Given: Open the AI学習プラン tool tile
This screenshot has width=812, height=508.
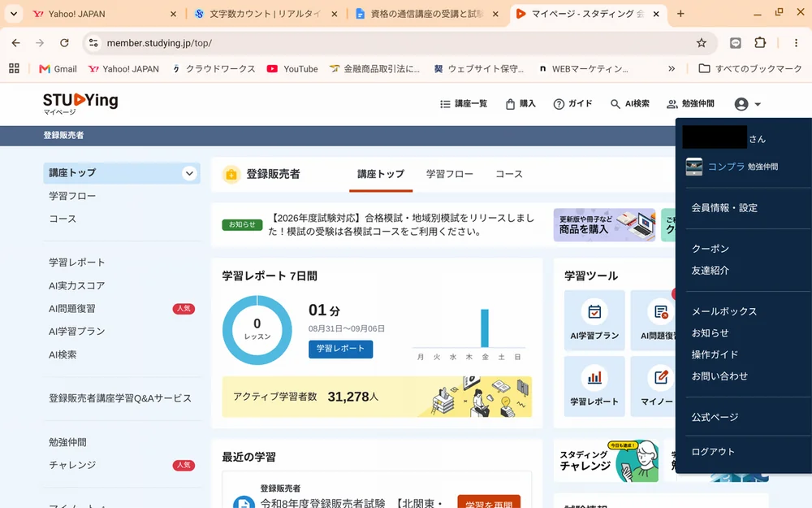Looking at the screenshot, I should (594, 319).
